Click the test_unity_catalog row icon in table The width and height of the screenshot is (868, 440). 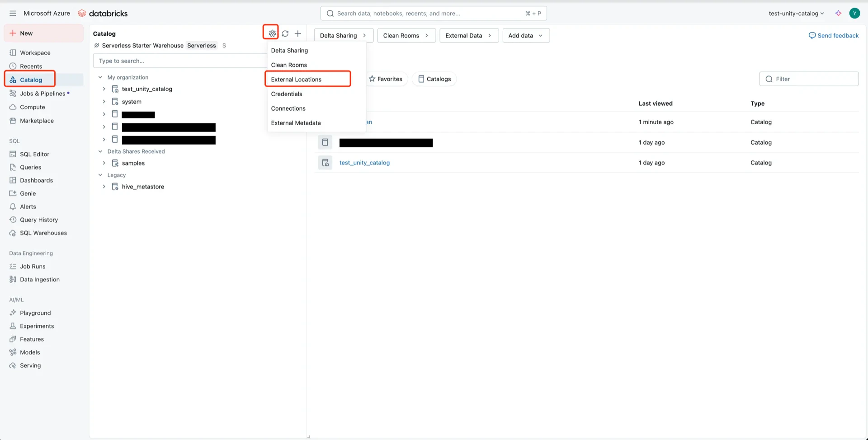pos(325,163)
